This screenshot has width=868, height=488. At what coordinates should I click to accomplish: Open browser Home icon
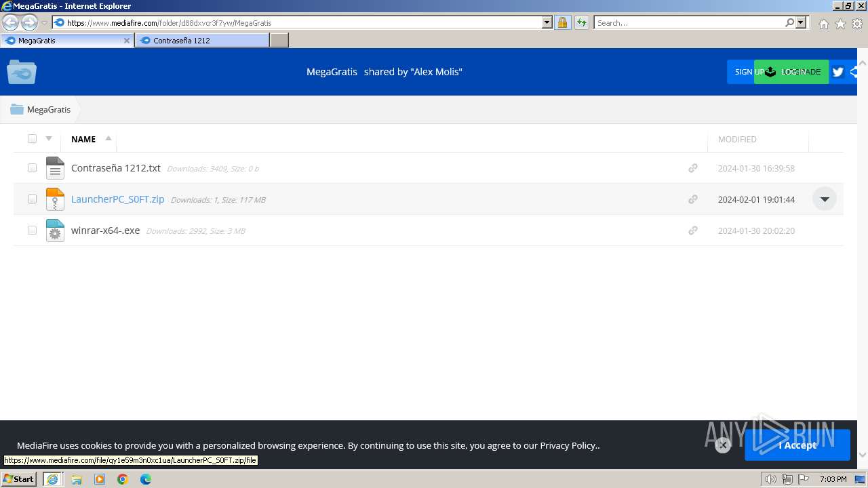click(x=823, y=24)
